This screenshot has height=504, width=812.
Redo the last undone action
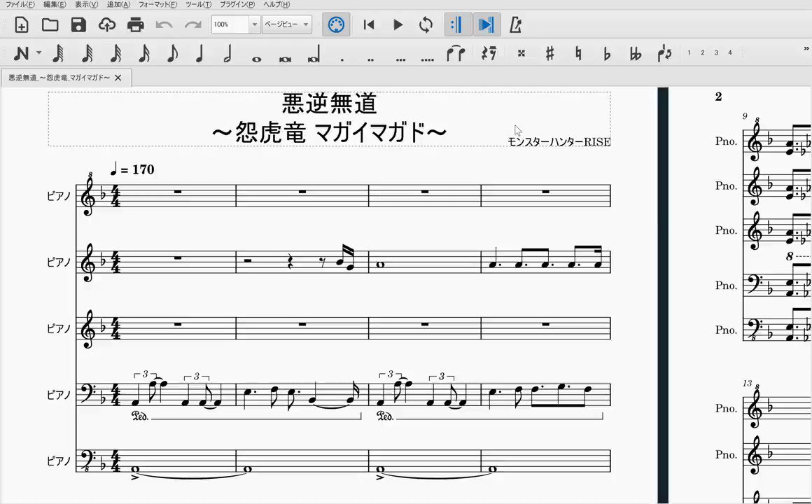192,24
